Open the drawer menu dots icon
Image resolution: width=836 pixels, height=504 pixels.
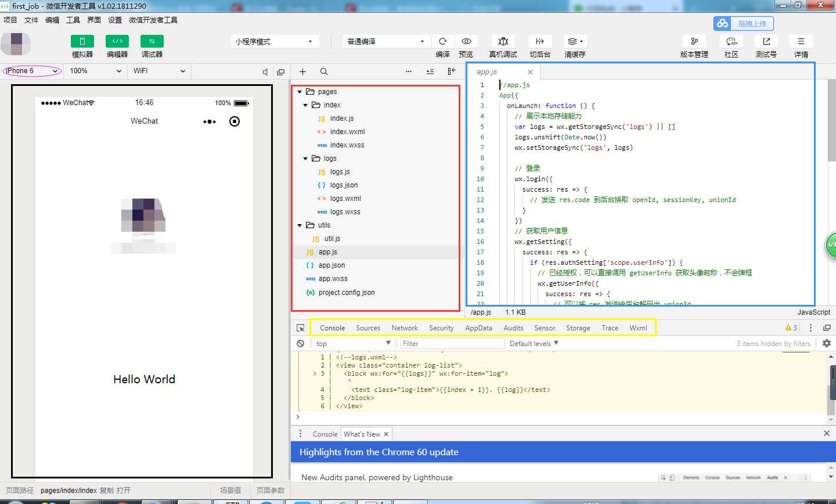(300, 434)
